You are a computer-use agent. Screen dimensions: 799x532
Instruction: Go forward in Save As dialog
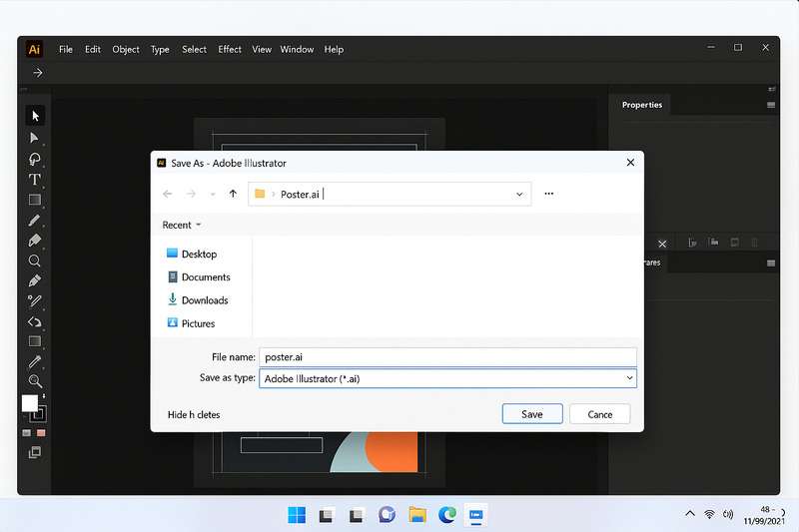[x=191, y=194]
